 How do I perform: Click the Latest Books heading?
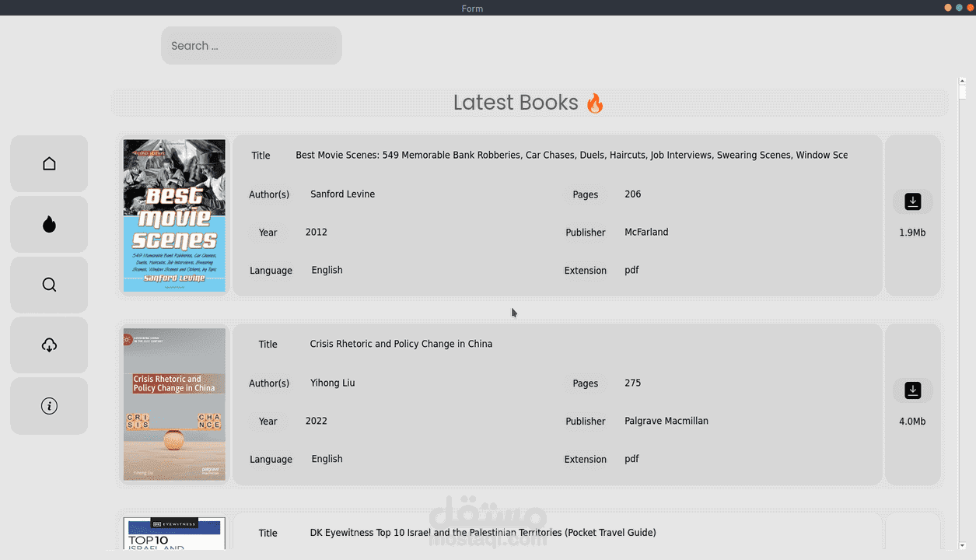(x=529, y=103)
